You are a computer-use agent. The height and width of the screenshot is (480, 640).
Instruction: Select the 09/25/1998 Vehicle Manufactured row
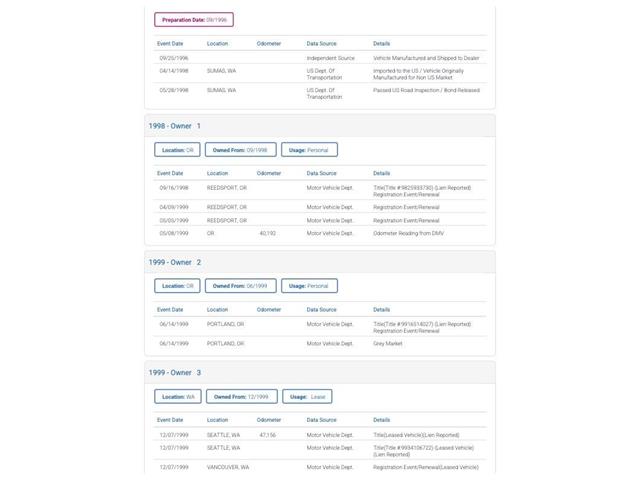point(320,58)
